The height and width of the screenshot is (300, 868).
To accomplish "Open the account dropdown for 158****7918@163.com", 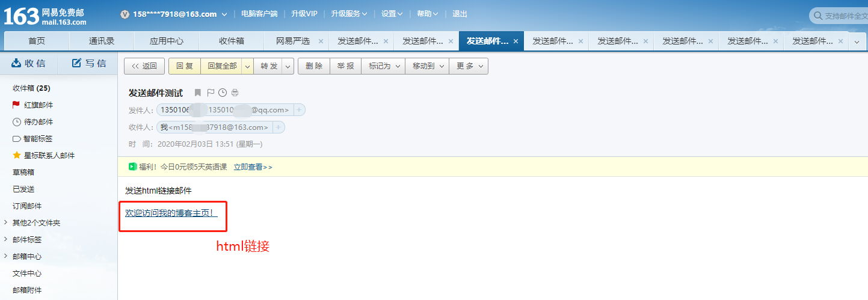I will pos(224,14).
